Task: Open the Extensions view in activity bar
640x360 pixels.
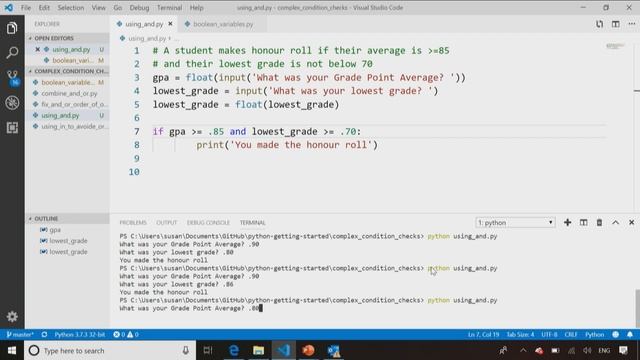Action: [x=12, y=128]
